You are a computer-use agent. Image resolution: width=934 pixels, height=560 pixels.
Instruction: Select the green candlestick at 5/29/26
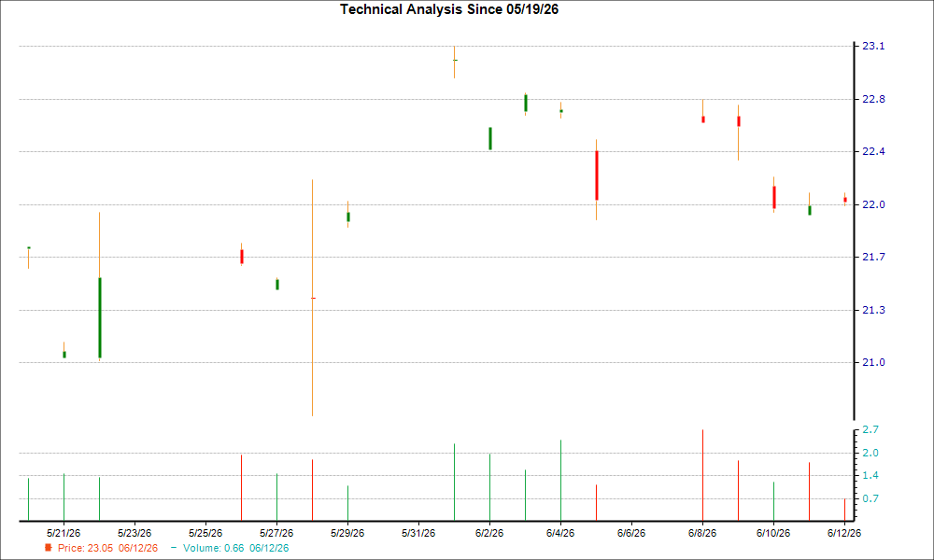347,217
